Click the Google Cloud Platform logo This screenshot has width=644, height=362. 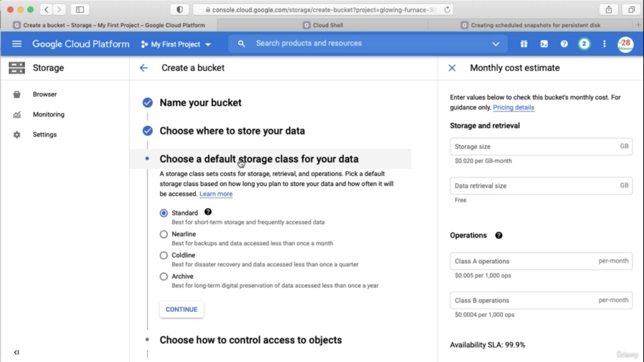(x=81, y=44)
